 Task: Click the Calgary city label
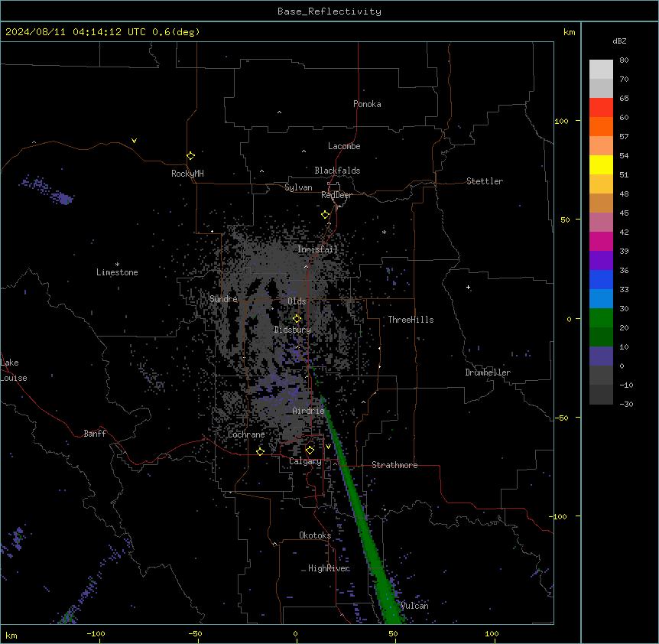305,461
